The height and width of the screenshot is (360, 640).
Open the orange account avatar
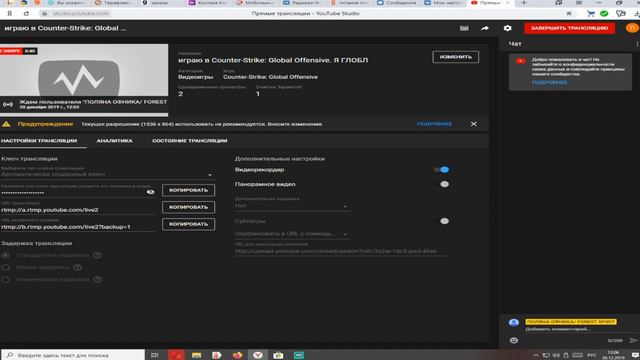632,28
